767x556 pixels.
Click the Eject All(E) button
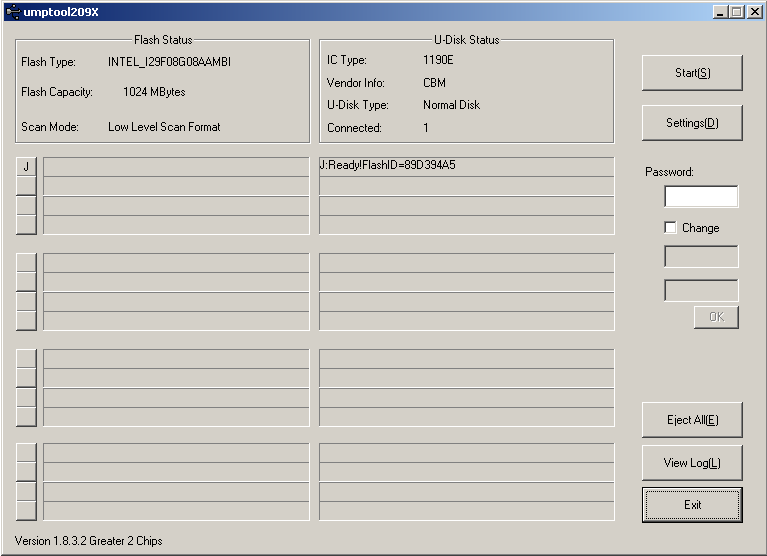tap(692, 420)
